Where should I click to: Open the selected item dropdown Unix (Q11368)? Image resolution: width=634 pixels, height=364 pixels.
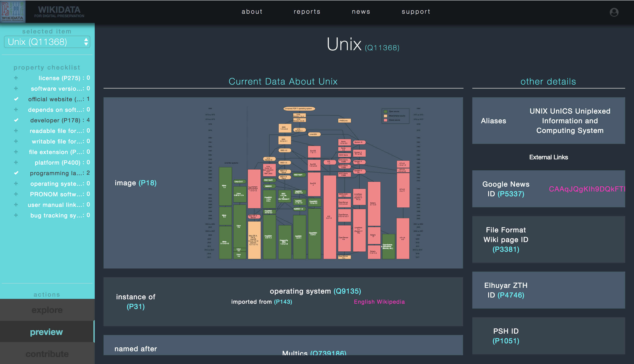[x=47, y=42]
